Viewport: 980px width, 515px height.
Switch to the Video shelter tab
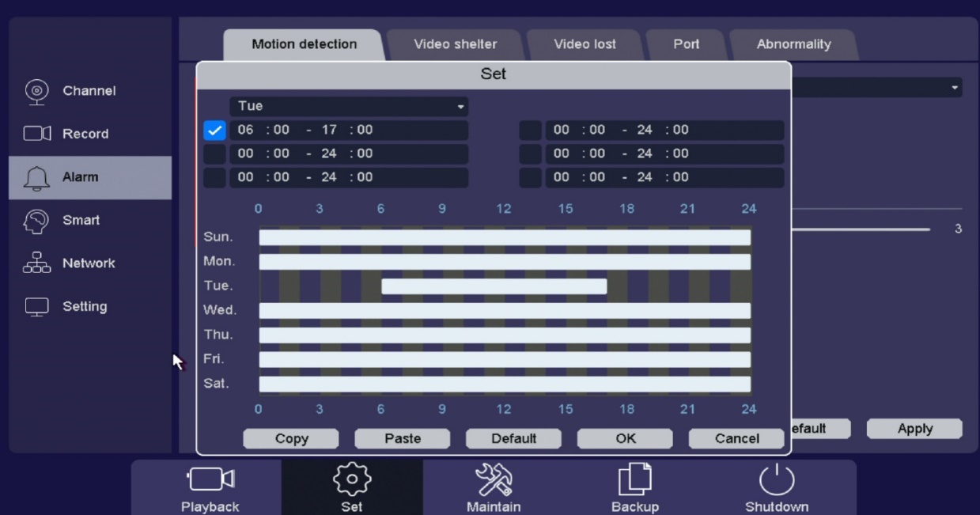pyautogui.click(x=455, y=44)
